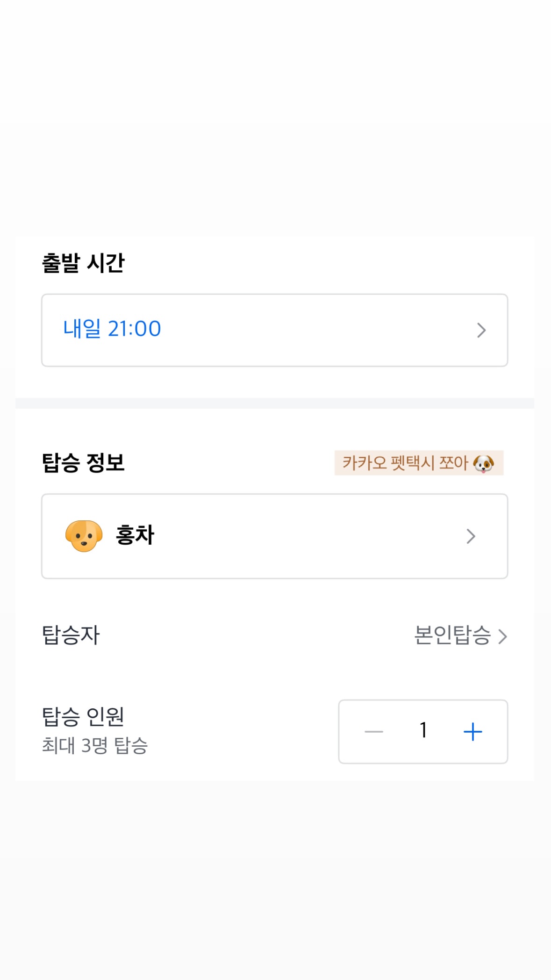Tap the 최대 3명 탑승 hint text

point(95,745)
